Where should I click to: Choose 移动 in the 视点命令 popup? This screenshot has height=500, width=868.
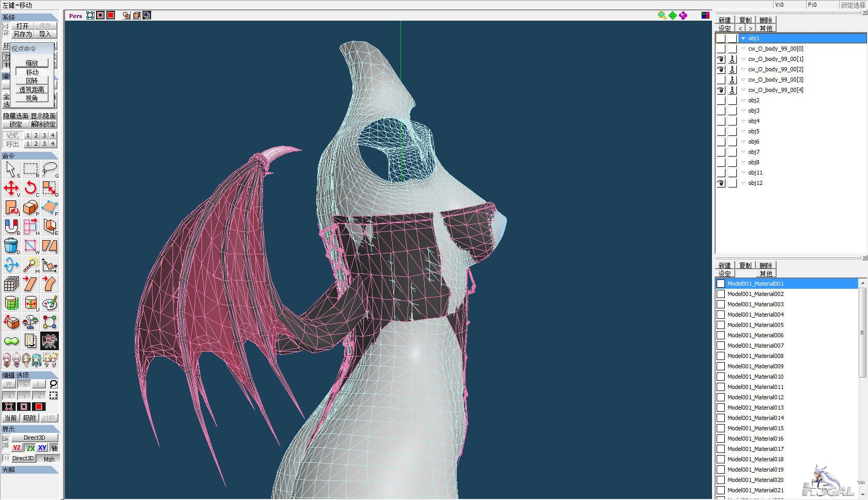[x=32, y=72]
